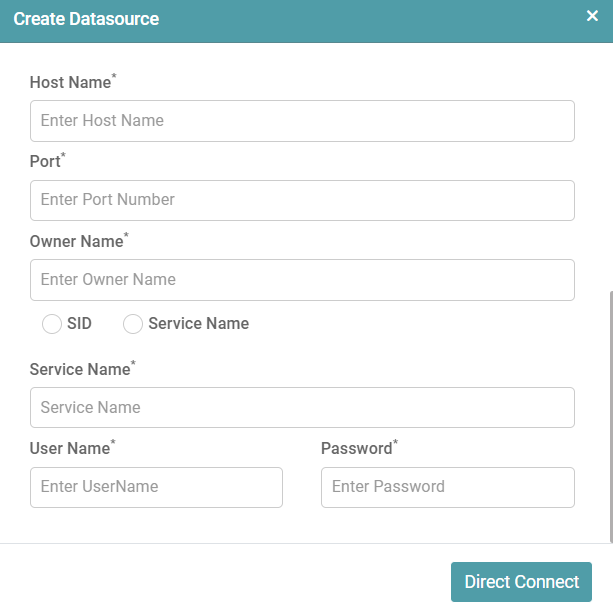Focus the Enter UserName field
This screenshot has height=615, width=613.
156,487
